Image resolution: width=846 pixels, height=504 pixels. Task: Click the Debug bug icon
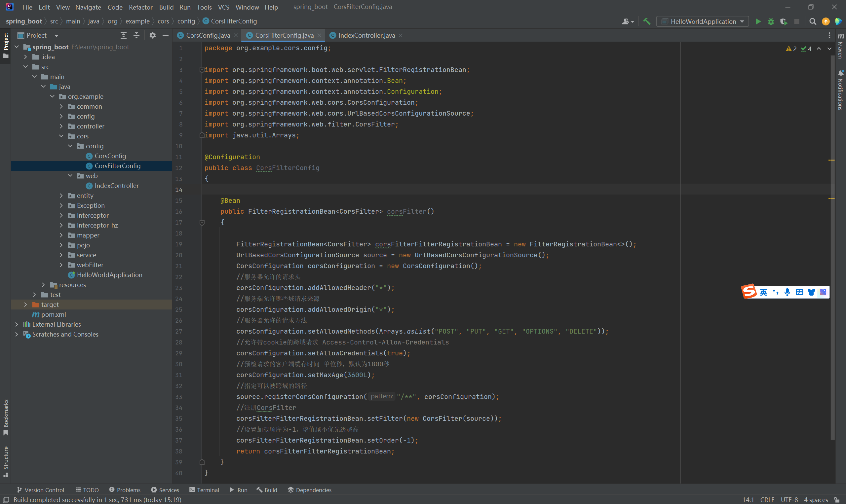[x=771, y=21]
